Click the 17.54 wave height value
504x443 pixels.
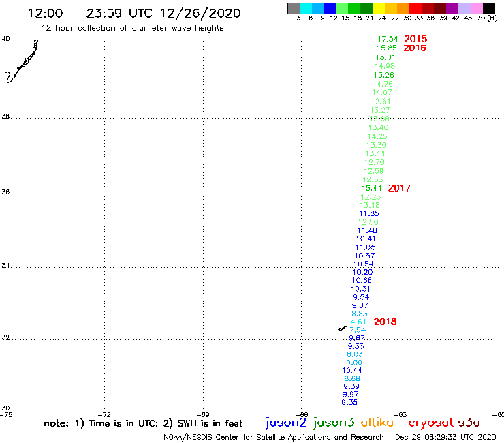coord(388,39)
